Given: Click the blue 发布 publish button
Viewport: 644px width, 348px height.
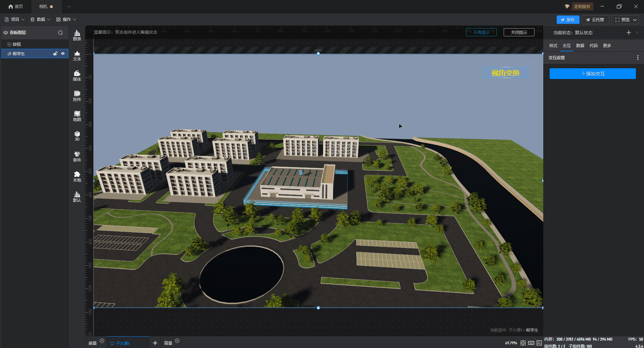Looking at the screenshot, I should [x=567, y=20].
